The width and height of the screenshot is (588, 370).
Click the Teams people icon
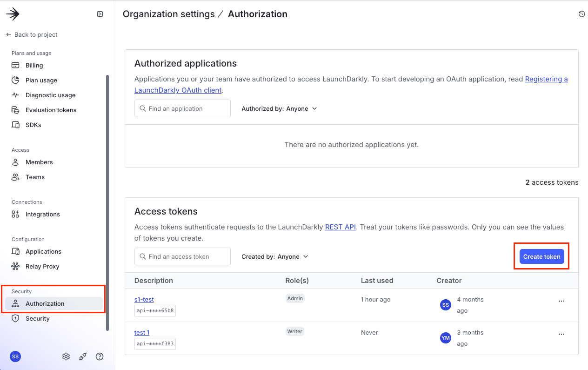15,177
